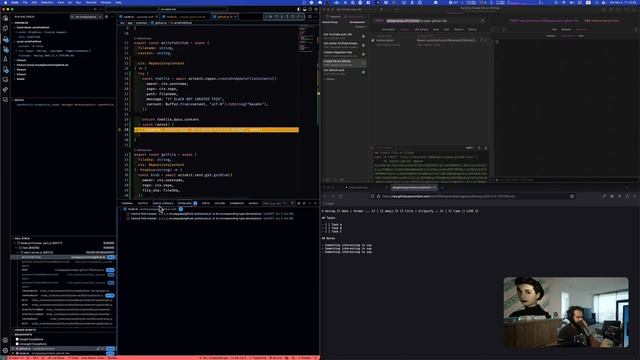Click the request URL field in the API client
Viewport: 640px width, 360px height.
[433, 20]
